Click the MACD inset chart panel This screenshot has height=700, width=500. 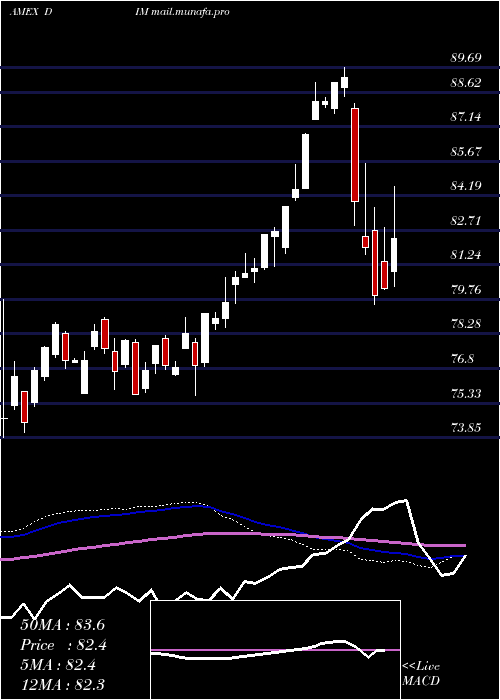click(x=275, y=650)
